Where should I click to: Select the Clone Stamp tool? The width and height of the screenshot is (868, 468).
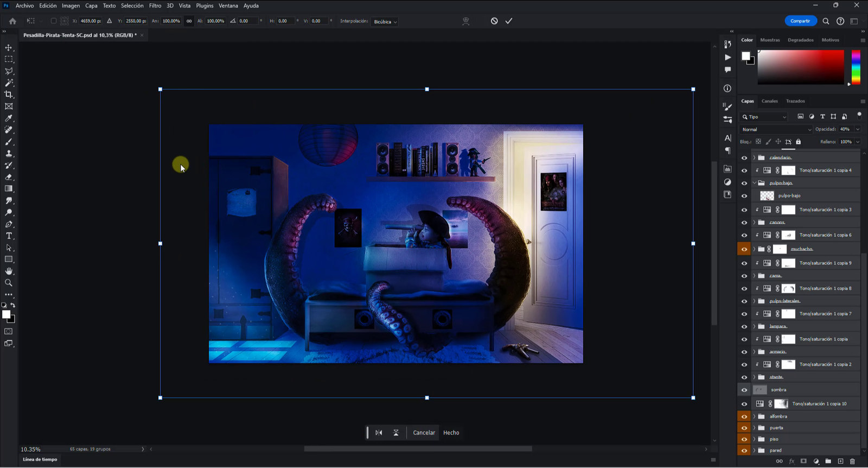point(9,154)
